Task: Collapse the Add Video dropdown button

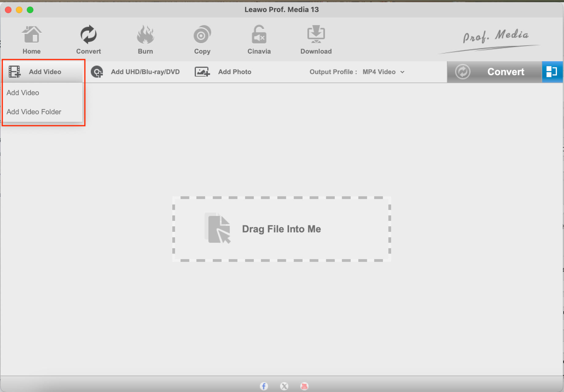Action: tap(43, 72)
